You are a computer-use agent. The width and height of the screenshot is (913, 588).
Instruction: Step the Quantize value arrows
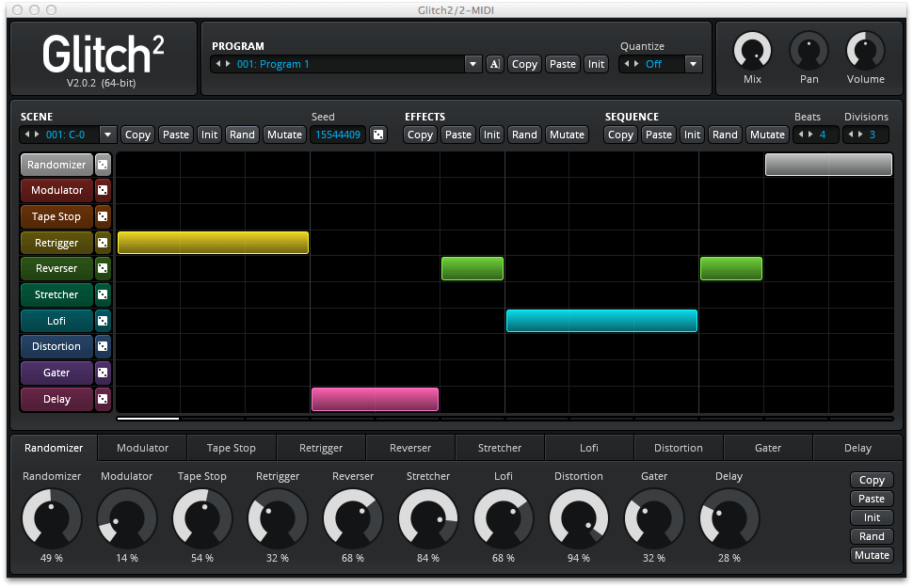632,64
